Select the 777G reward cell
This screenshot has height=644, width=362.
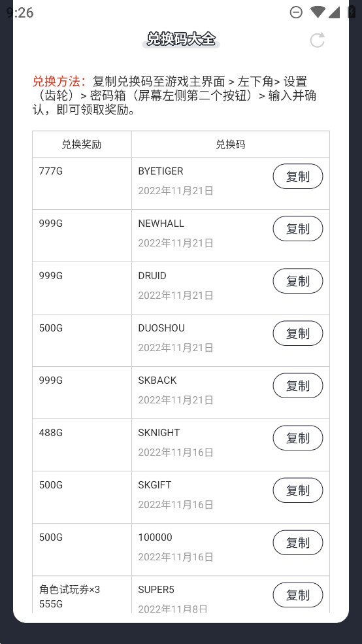pyautogui.click(x=82, y=183)
